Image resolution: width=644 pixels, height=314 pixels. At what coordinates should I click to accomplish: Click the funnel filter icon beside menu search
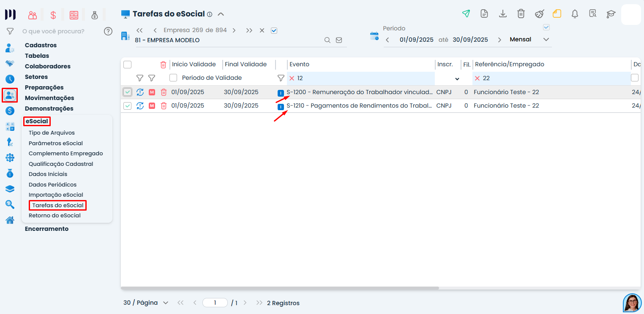click(x=10, y=31)
